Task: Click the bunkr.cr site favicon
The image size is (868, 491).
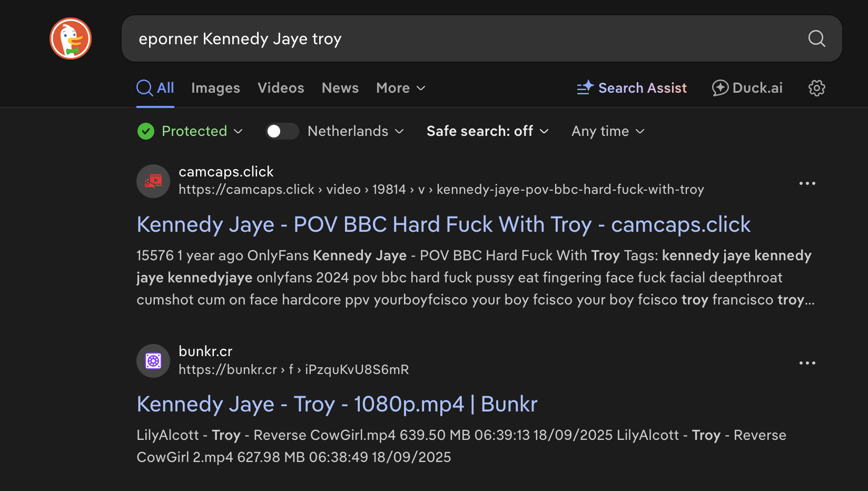Action: click(x=153, y=361)
